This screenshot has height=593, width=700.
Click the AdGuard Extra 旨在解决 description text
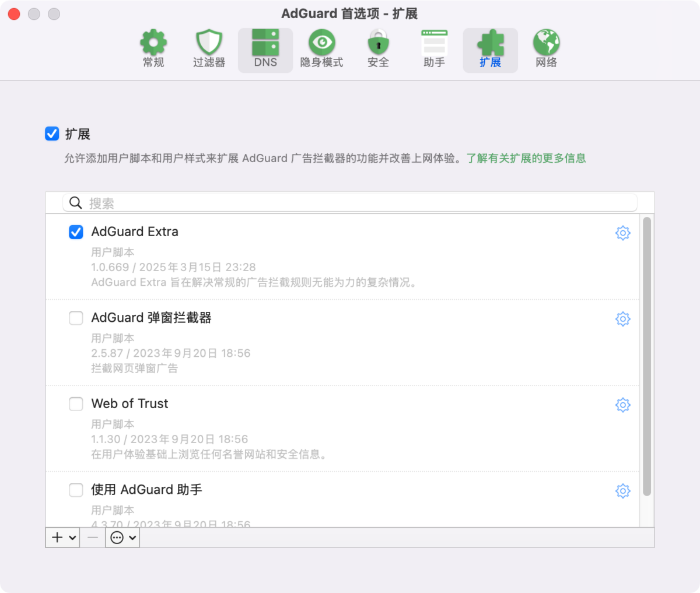[254, 282]
